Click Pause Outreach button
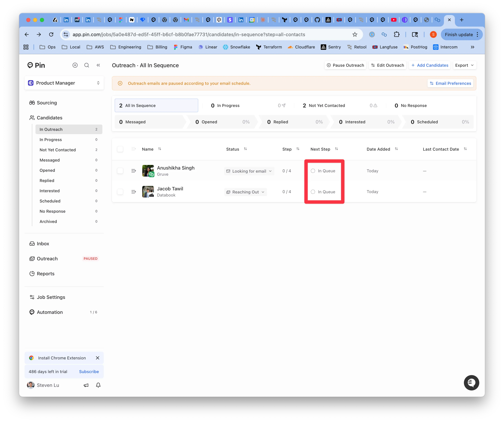Viewport: 504px width, 422px height. pos(345,65)
